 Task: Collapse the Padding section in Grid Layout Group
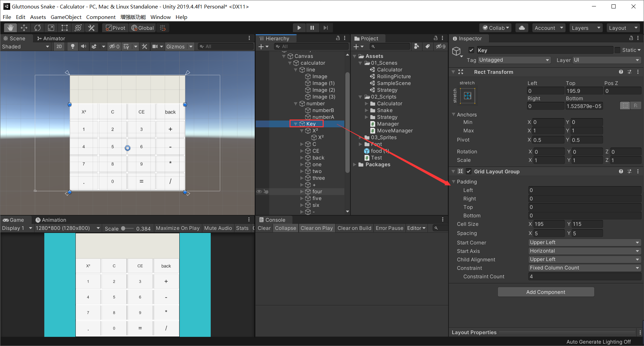(454, 182)
